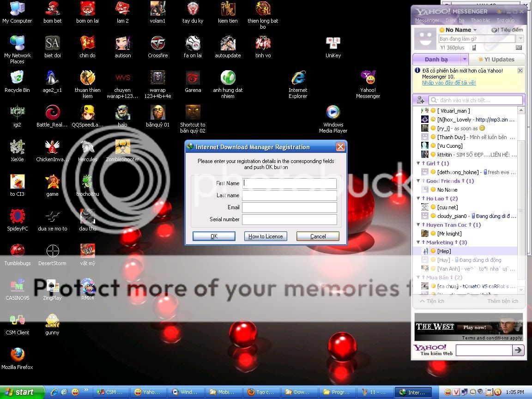Image resolution: width=532 pixels, height=399 pixels.
Task: Select the UniKey desktop shortcut
Action: point(333,47)
